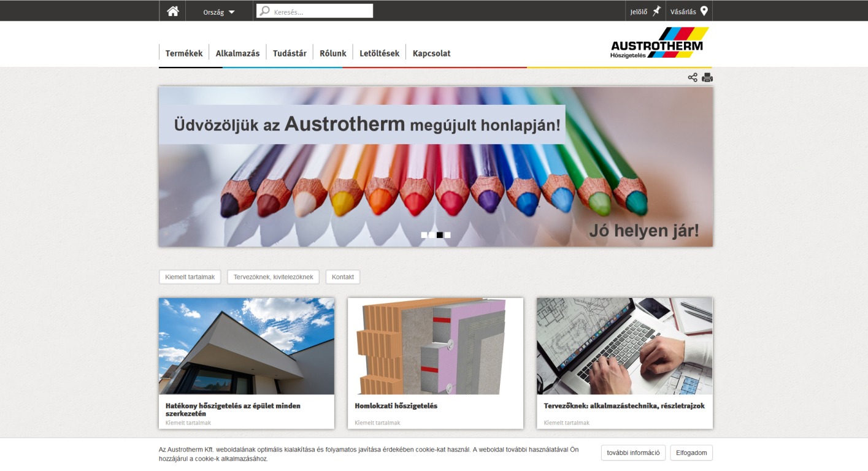
Task: Open the Rólunk menu
Action: pyautogui.click(x=333, y=53)
